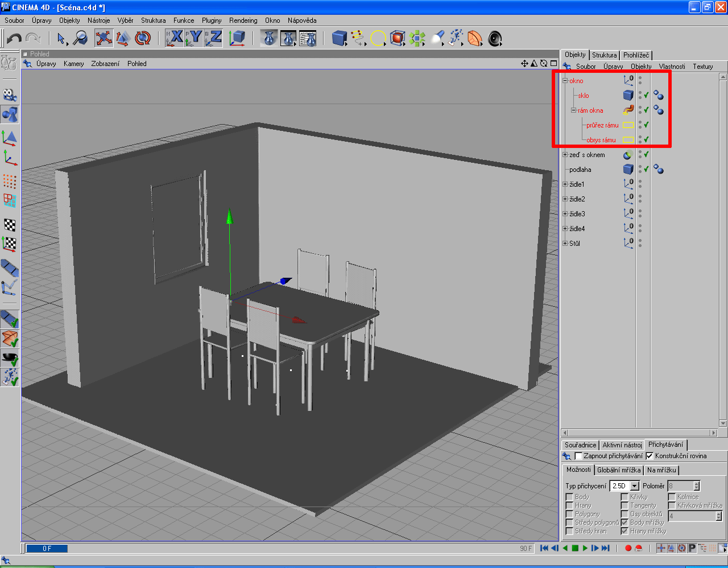Select the podlaha object in the tree
Viewport: 728px width, 568px height.
click(x=580, y=170)
